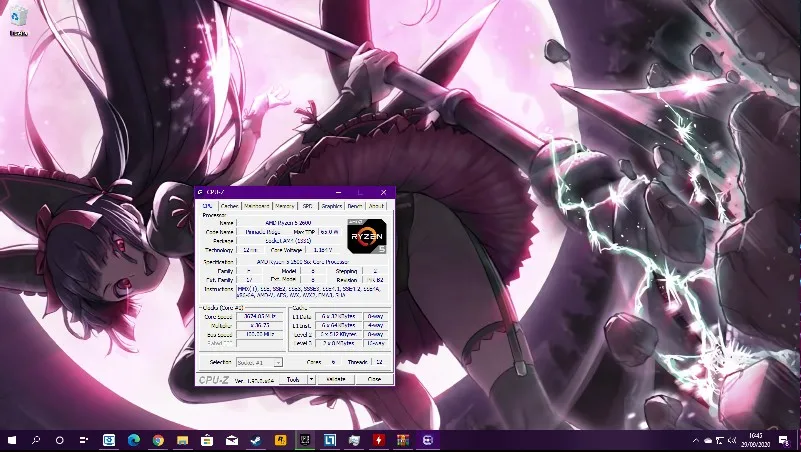Viewport: 801px width, 452px height.
Task: Click the Ryzen 5 logo in CPU-Z
Action: [x=367, y=236]
